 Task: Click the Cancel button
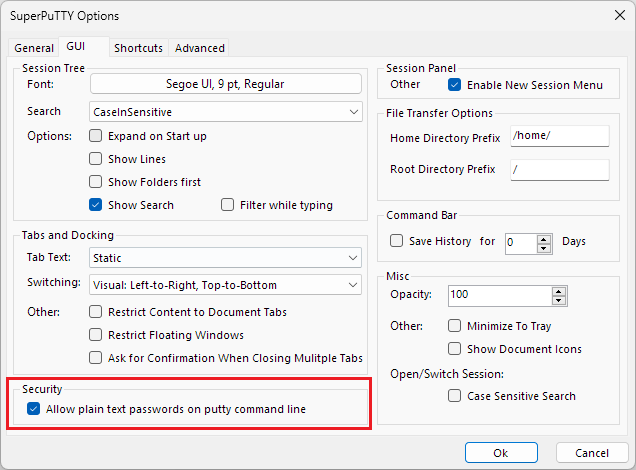tap(592, 453)
